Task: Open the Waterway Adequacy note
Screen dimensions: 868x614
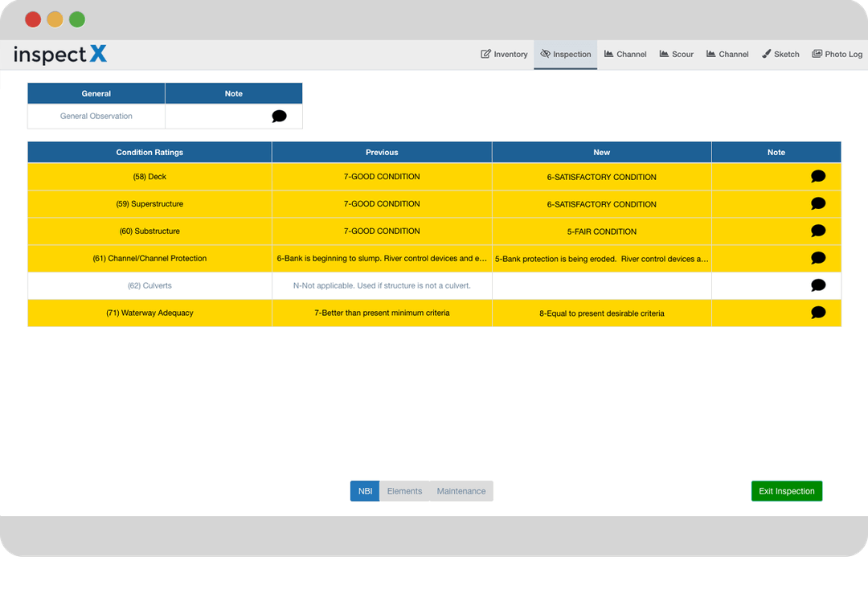Action: [818, 313]
